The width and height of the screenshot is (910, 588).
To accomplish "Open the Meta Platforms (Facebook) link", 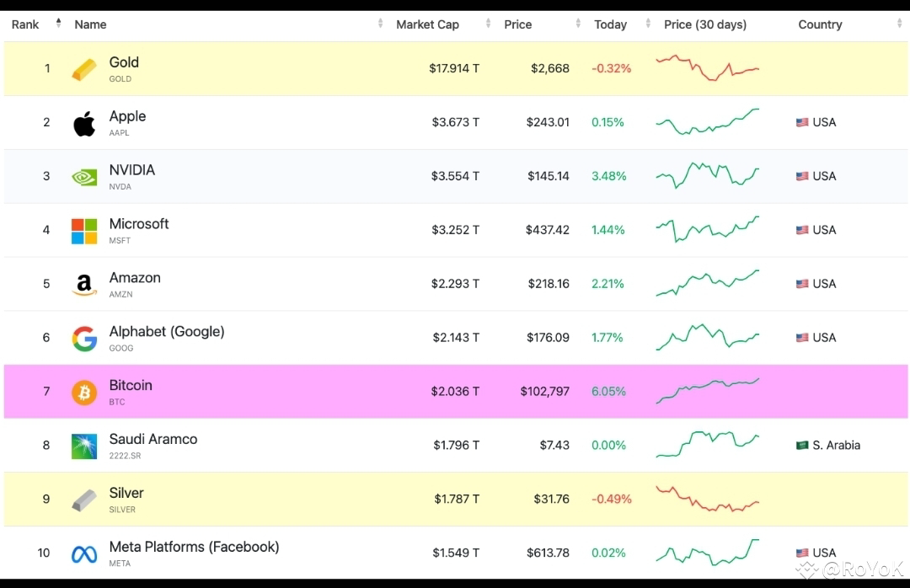I will pyautogui.click(x=194, y=547).
